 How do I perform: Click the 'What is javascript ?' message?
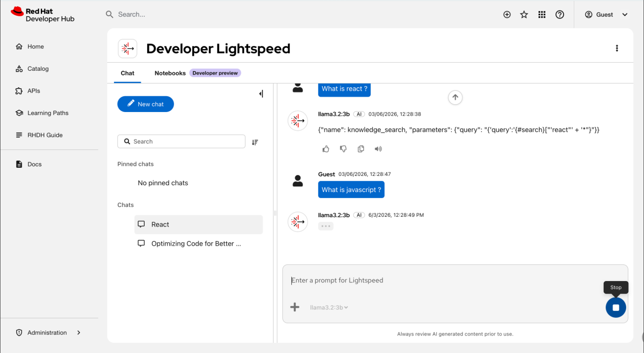tap(351, 190)
